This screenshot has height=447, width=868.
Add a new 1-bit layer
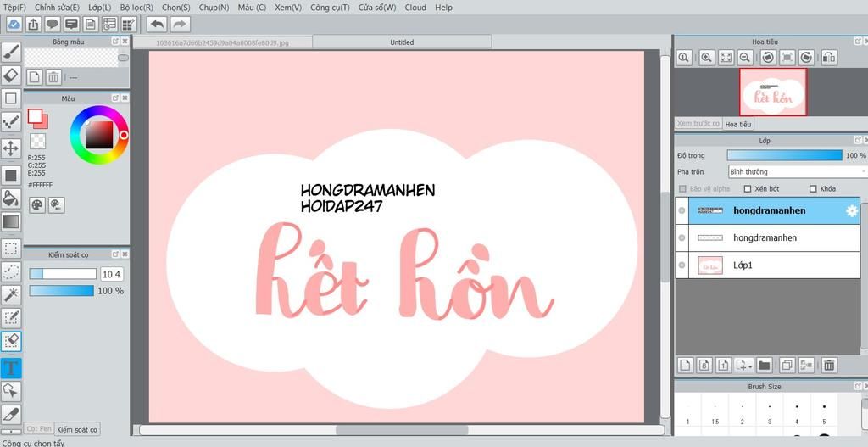tap(723, 365)
